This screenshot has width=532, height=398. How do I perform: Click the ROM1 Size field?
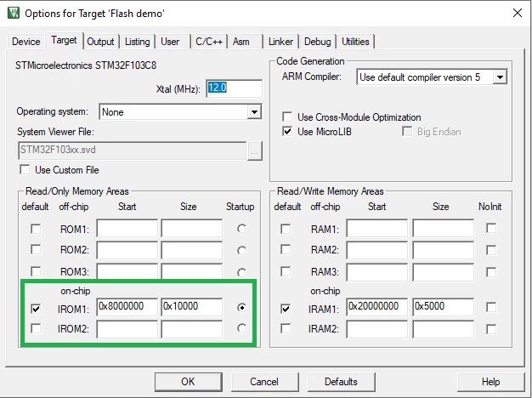[192, 228]
